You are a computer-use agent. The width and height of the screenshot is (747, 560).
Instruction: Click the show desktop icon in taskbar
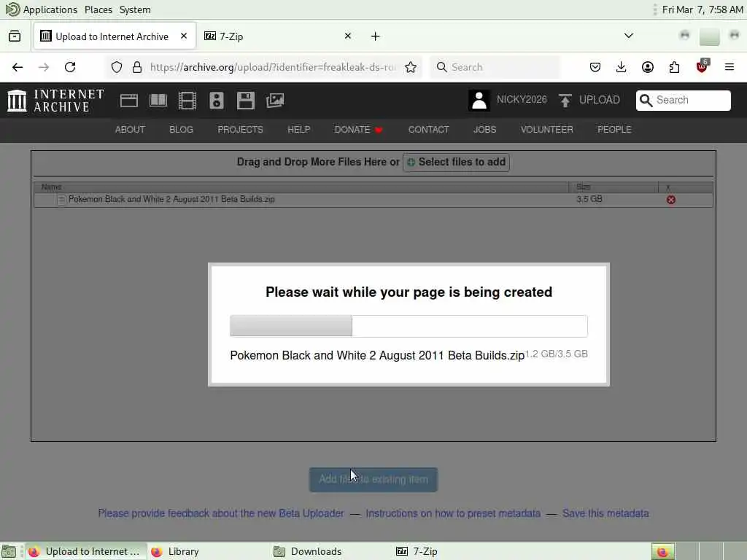9,551
